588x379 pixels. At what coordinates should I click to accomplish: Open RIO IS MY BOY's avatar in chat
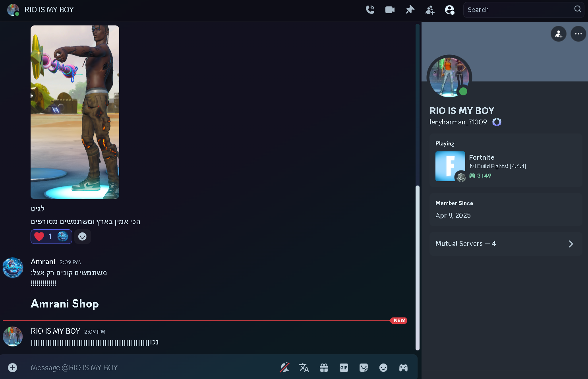pos(13,336)
